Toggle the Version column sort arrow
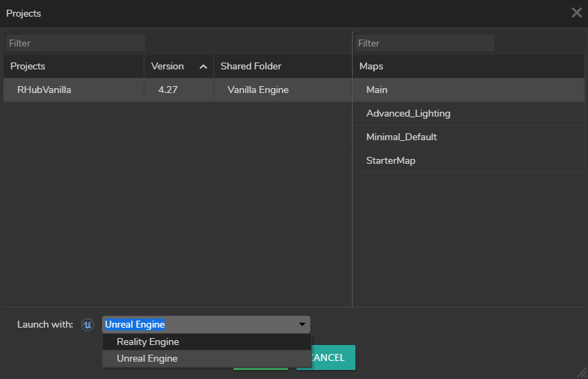 click(x=203, y=67)
